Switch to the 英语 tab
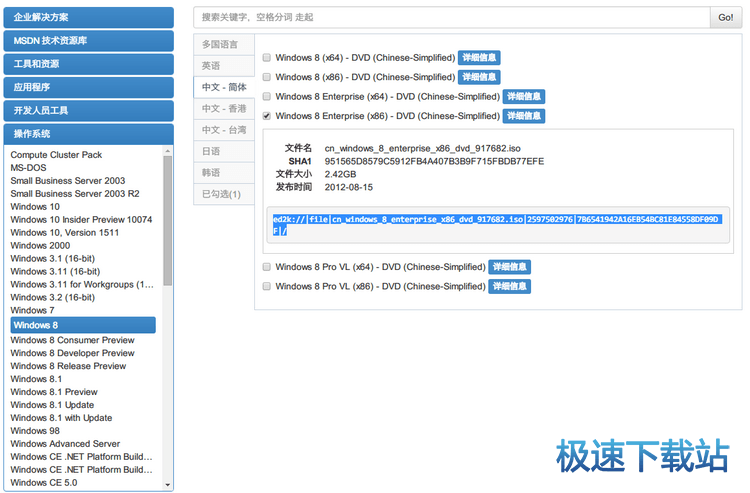This screenshot has height=493, width=750. click(x=224, y=66)
